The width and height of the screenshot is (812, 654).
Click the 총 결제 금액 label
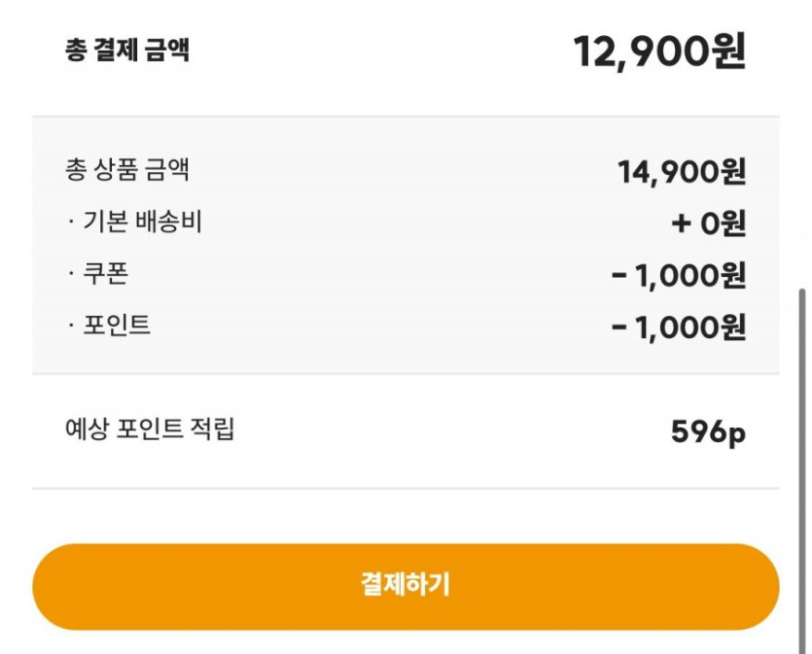pos(126,51)
